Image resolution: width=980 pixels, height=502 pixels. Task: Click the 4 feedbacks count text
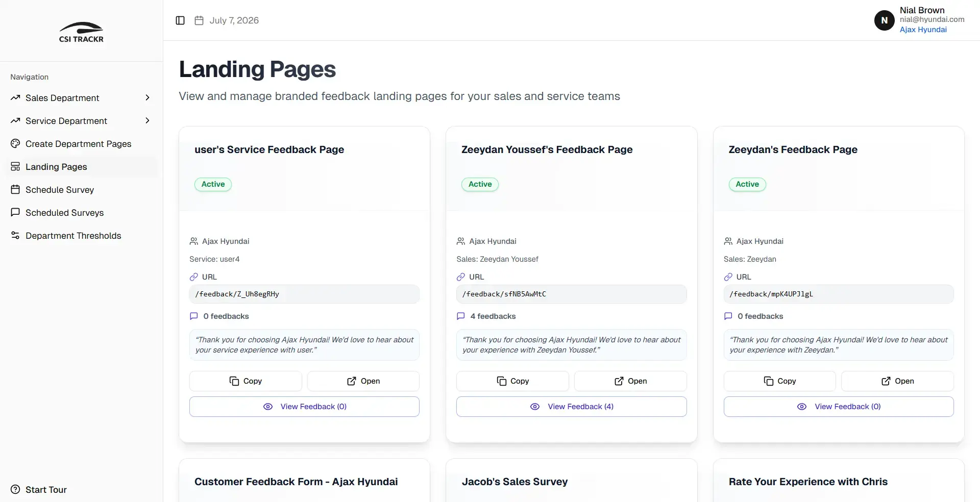click(x=493, y=316)
